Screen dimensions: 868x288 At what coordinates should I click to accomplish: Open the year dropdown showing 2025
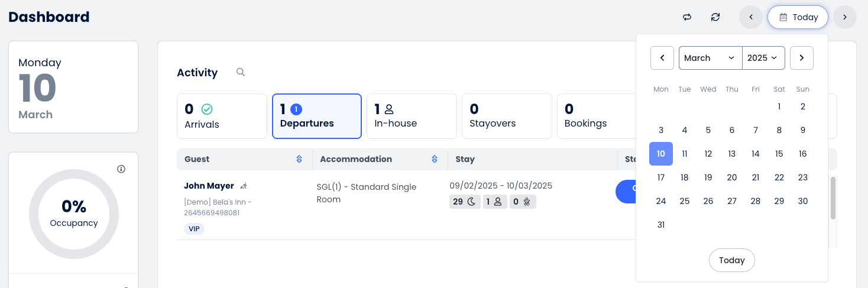[x=763, y=58]
